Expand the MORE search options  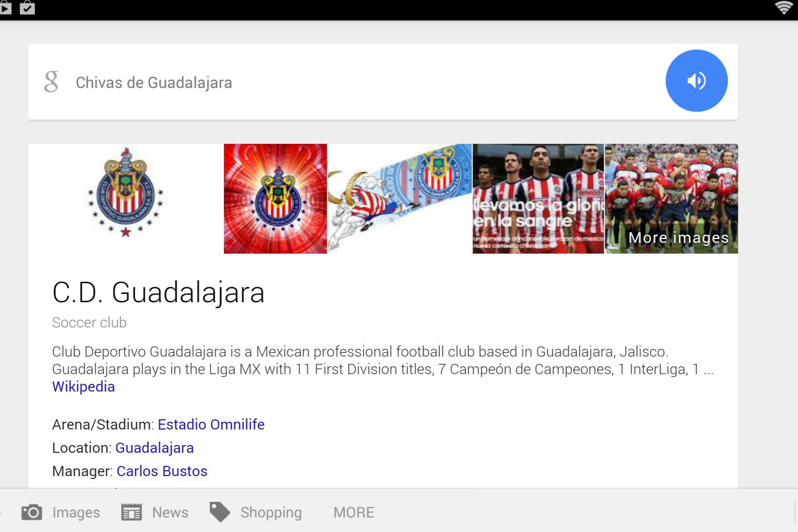[x=354, y=513]
